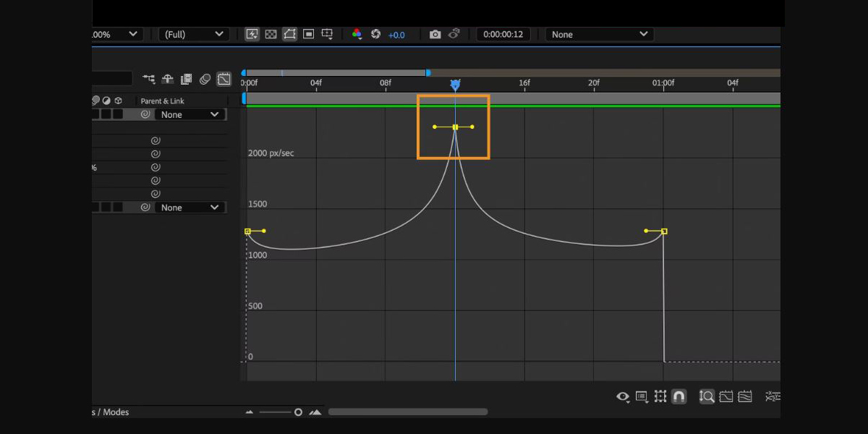
Task: Click the Frame Blending timeline icon
Action: (186, 79)
